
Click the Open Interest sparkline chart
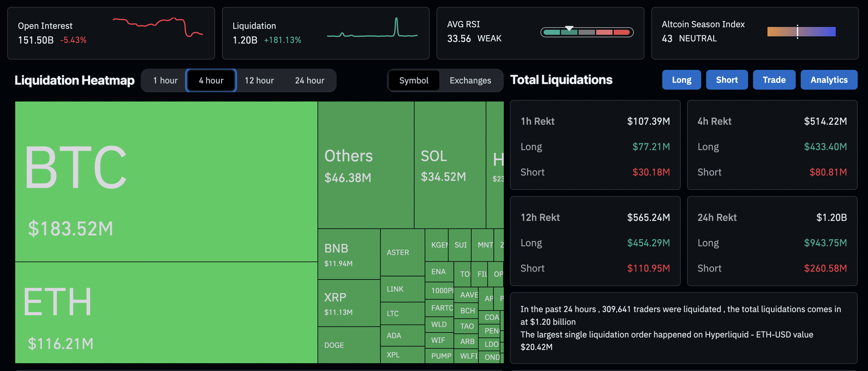click(158, 27)
